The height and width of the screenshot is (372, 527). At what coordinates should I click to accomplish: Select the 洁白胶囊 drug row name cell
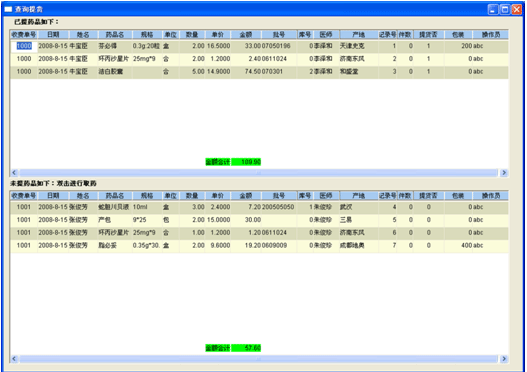pos(115,72)
